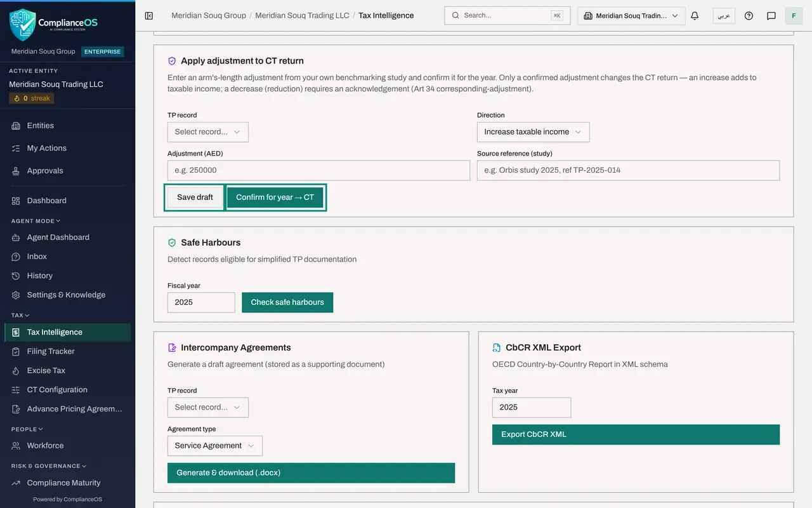Collapse the sidebar with the panel toggle icon
The width and height of the screenshot is (812, 508).
(x=149, y=16)
